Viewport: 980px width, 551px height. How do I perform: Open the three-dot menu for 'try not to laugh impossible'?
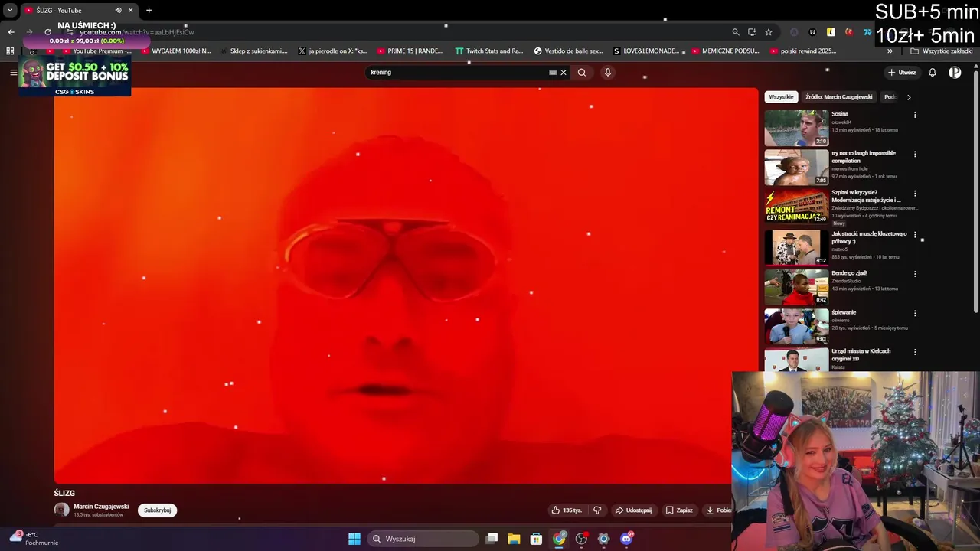[915, 154]
